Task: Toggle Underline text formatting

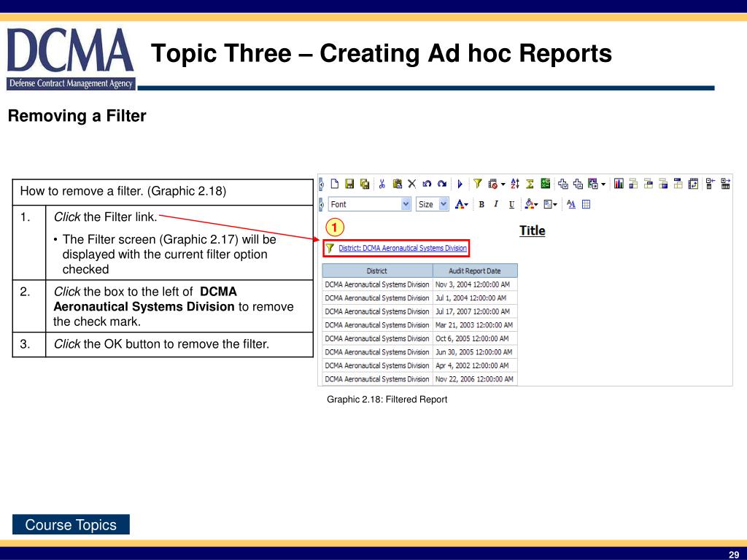Action: click(511, 204)
